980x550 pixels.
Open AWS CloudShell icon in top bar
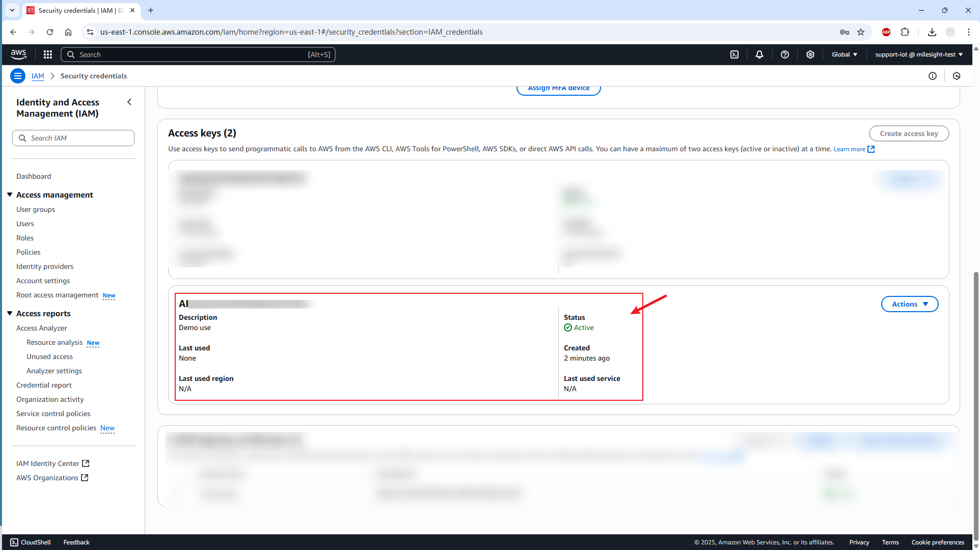point(734,54)
